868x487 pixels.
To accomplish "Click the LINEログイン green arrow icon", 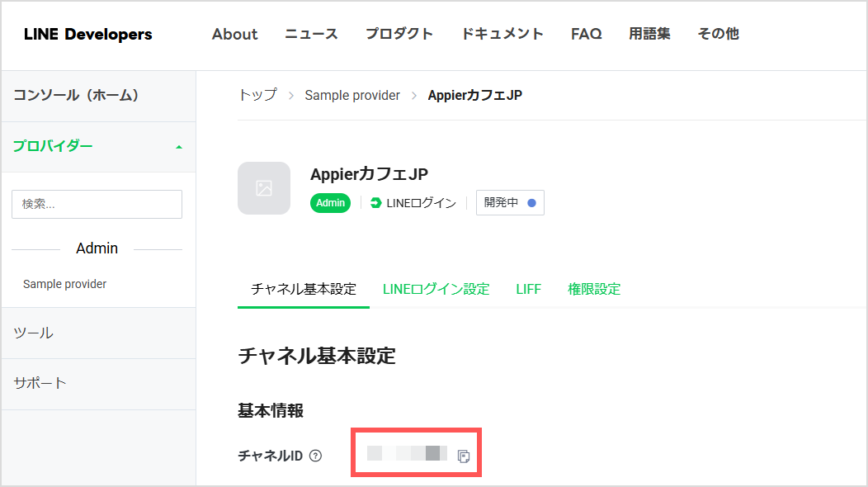I will point(376,203).
